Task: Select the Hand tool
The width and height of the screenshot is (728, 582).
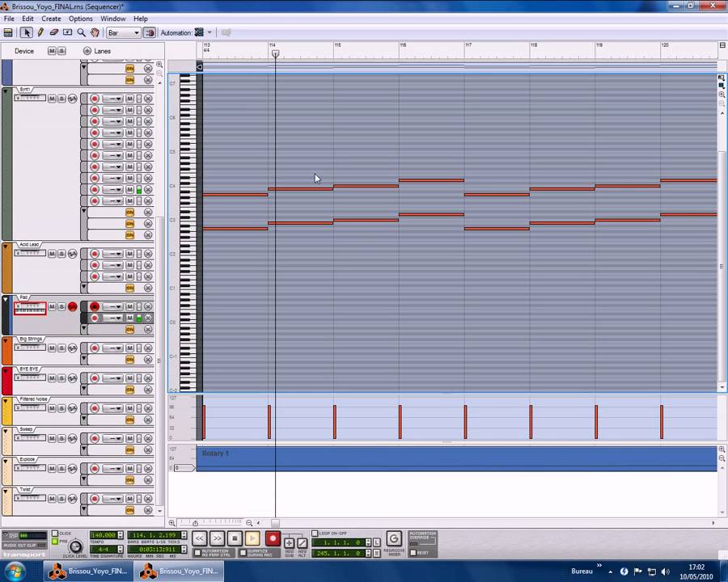Action: pyautogui.click(x=95, y=32)
